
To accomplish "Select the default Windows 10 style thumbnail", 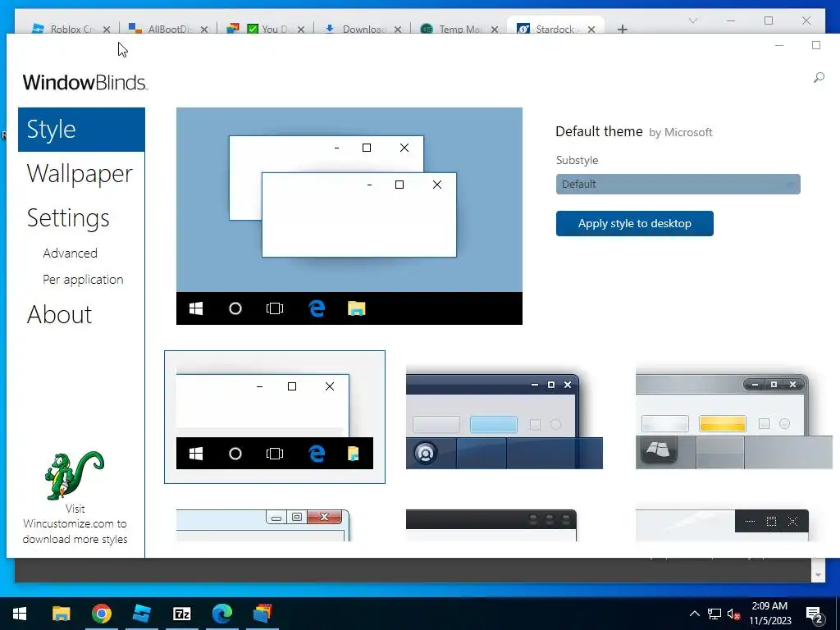I will coord(274,417).
